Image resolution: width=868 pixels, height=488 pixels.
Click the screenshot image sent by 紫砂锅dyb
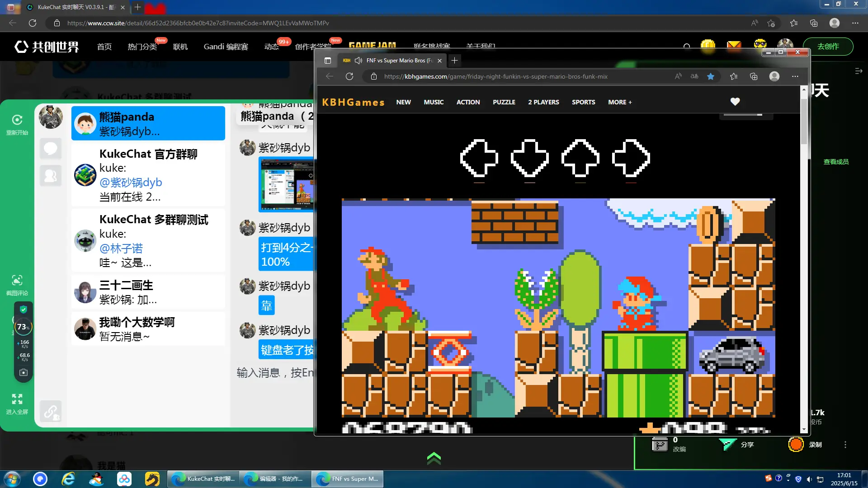click(x=286, y=184)
